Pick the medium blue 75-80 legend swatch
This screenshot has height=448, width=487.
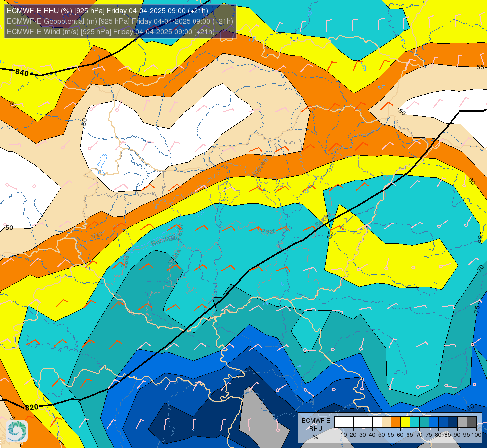coord(434,422)
